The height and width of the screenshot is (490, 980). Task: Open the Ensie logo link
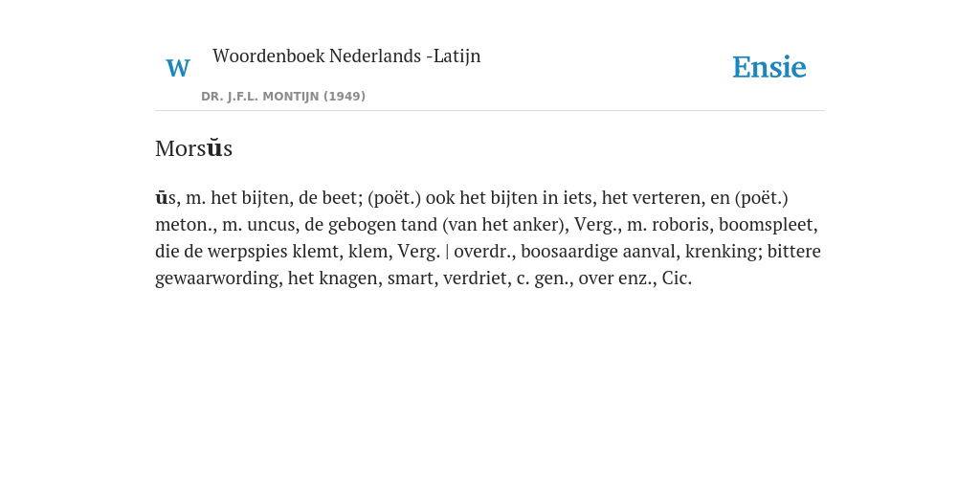(769, 67)
